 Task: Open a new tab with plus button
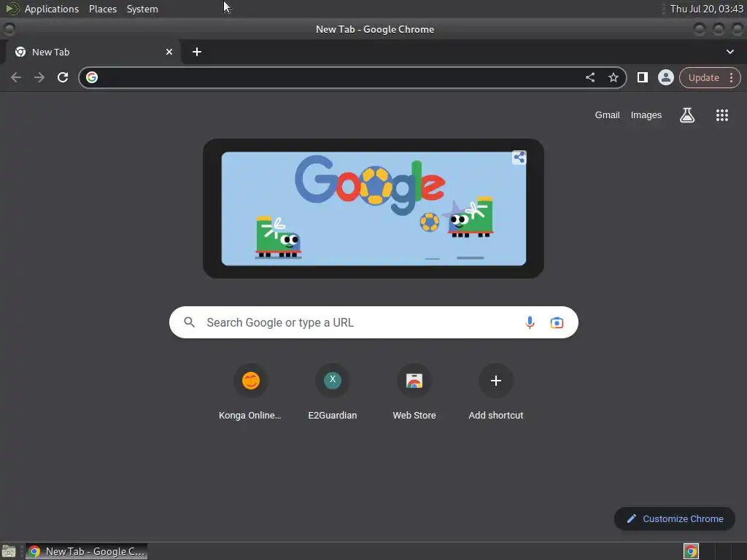click(x=197, y=52)
